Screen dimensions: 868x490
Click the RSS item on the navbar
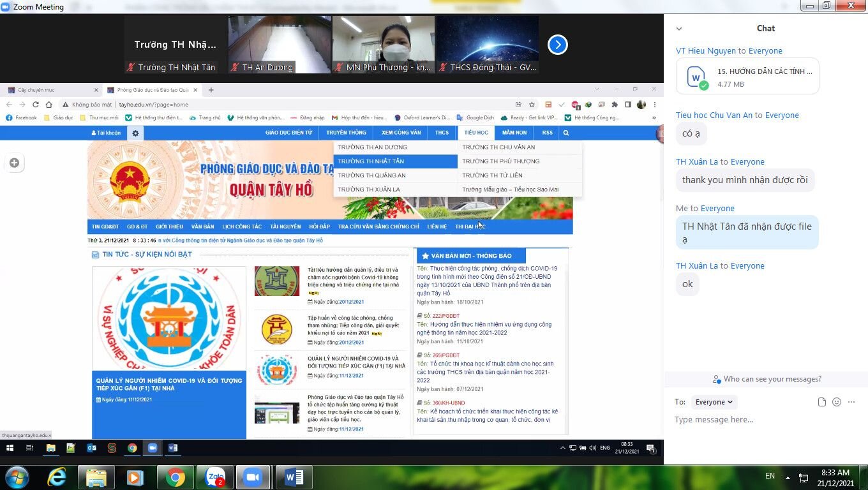coord(547,133)
